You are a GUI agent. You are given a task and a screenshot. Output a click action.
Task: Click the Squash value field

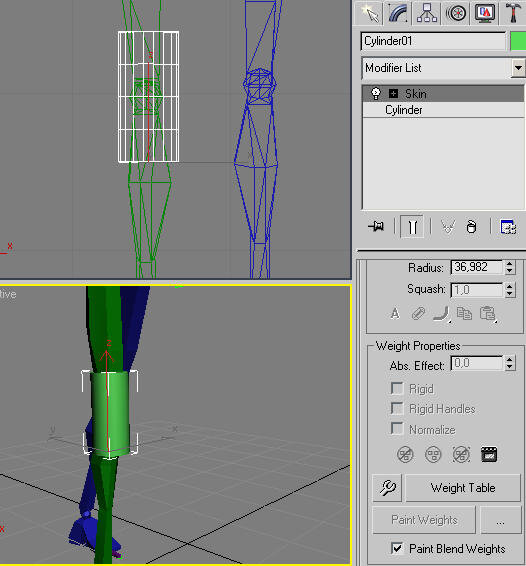(477, 290)
